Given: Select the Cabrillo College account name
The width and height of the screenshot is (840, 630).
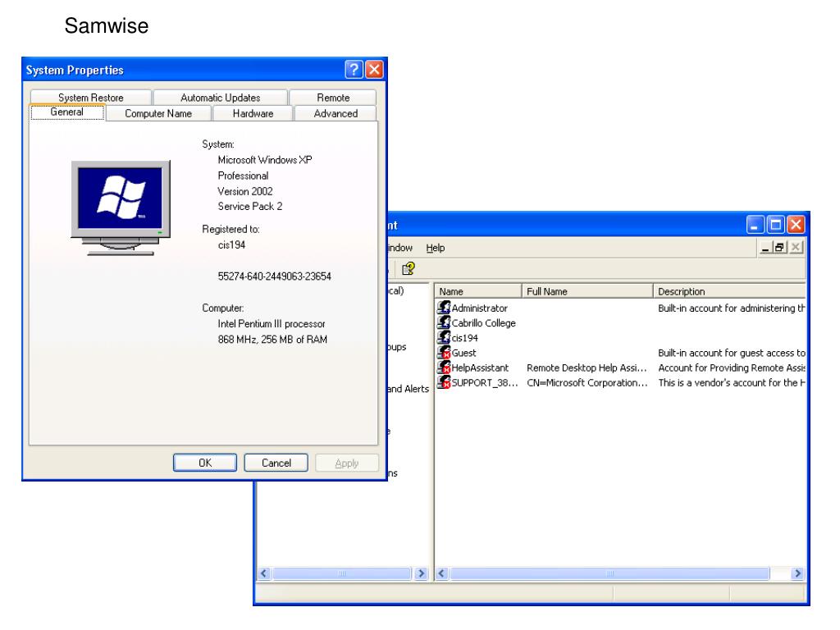Looking at the screenshot, I should [484, 323].
